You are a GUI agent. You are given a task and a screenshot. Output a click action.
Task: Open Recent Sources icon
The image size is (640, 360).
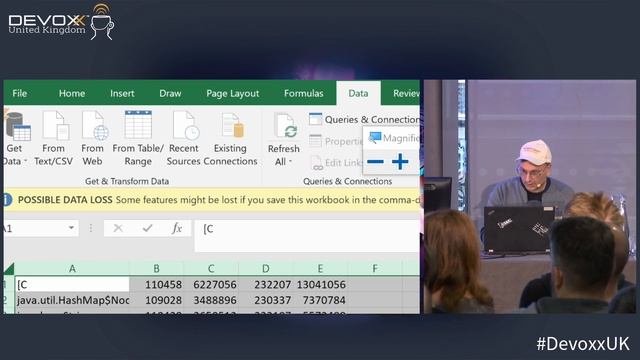coord(186,125)
